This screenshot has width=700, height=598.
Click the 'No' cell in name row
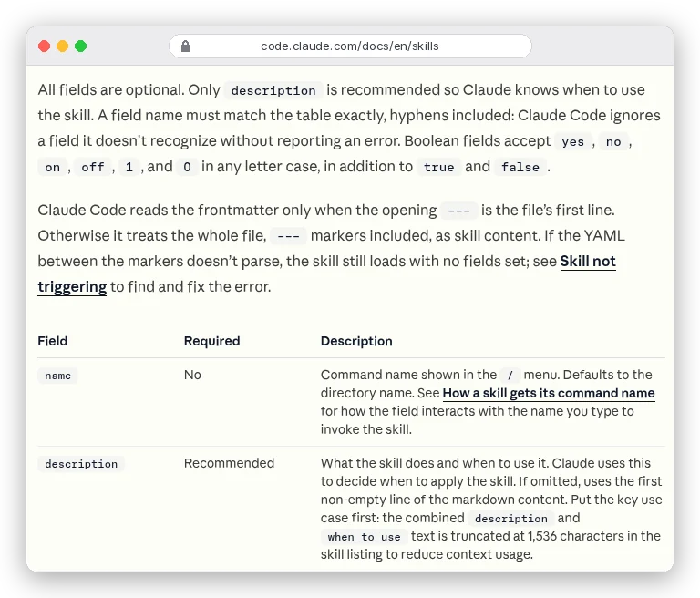192,375
